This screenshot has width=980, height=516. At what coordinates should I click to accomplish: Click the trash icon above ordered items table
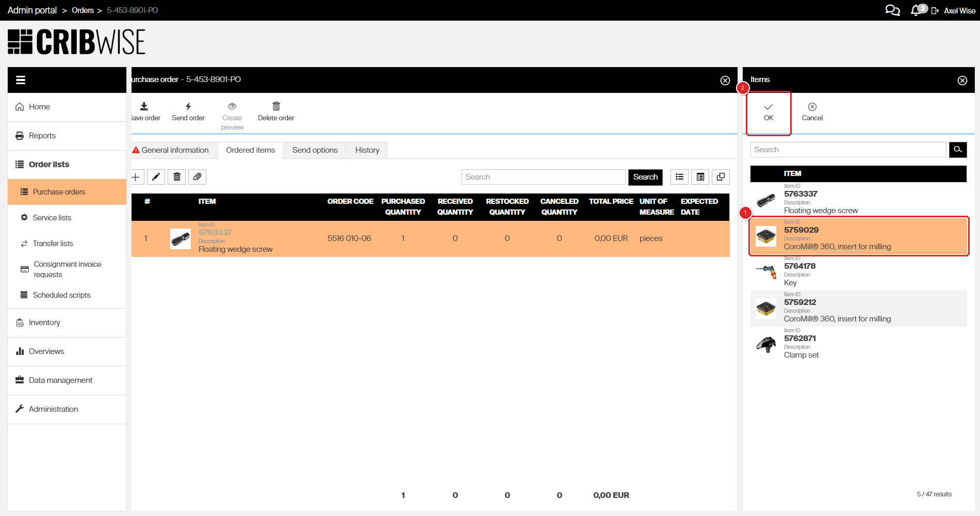coord(176,177)
